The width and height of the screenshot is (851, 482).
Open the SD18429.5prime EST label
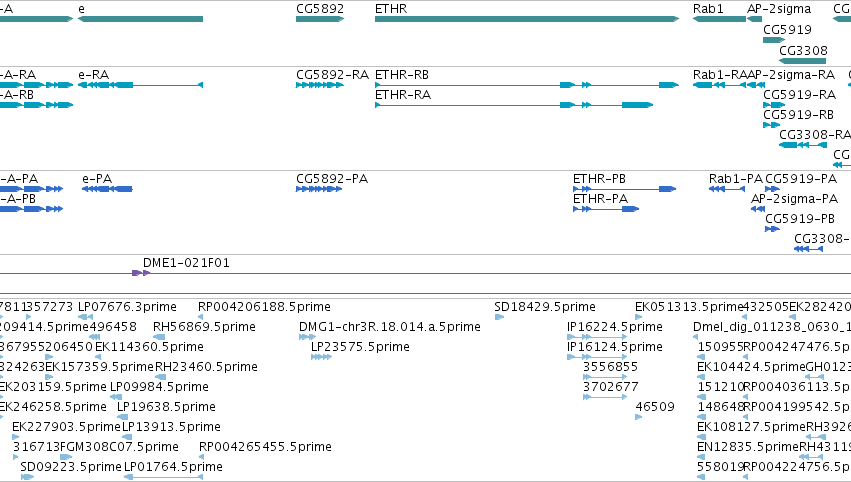click(544, 306)
